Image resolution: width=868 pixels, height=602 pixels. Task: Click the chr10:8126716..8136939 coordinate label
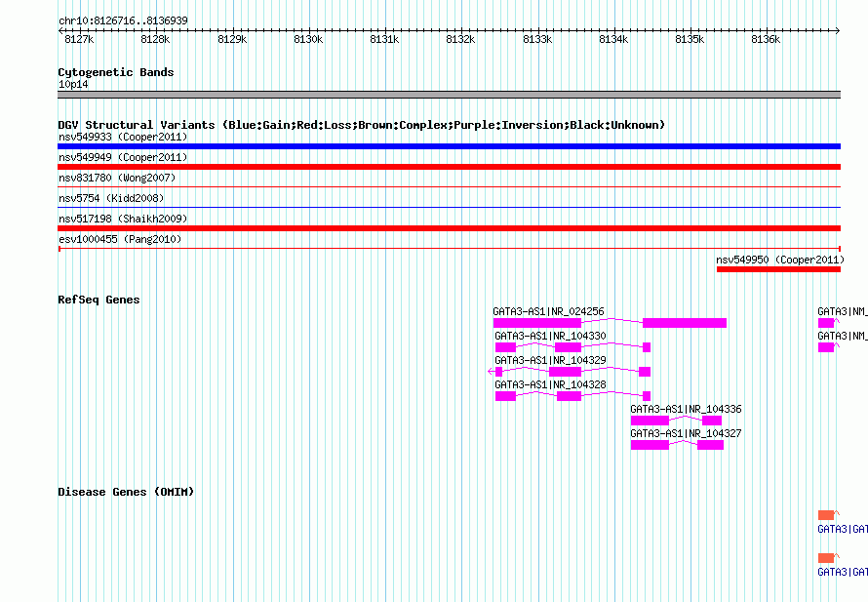click(x=123, y=20)
